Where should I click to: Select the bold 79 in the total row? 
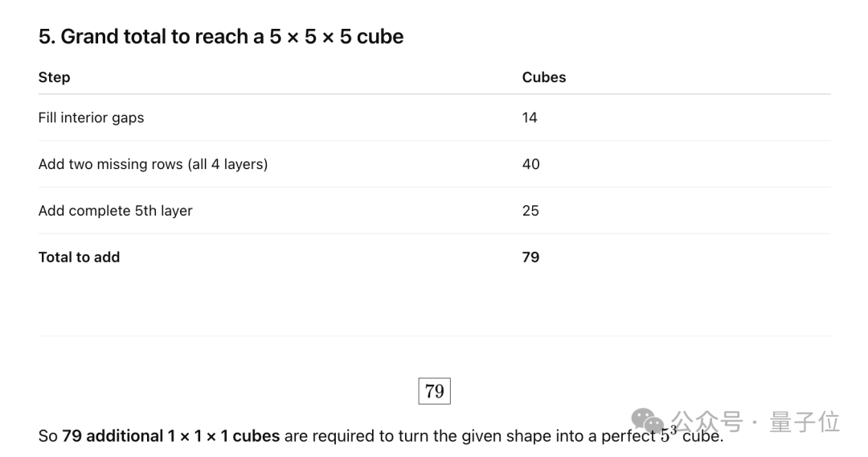pos(530,257)
